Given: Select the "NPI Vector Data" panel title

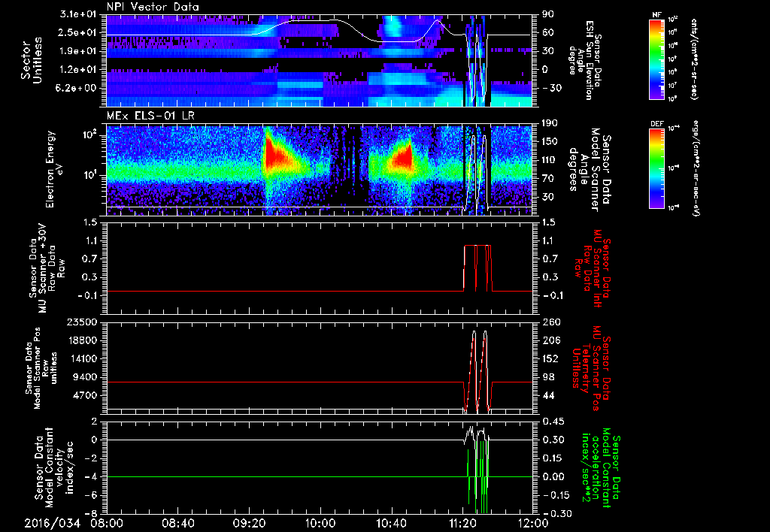Looking at the screenshot, I should click(153, 7).
